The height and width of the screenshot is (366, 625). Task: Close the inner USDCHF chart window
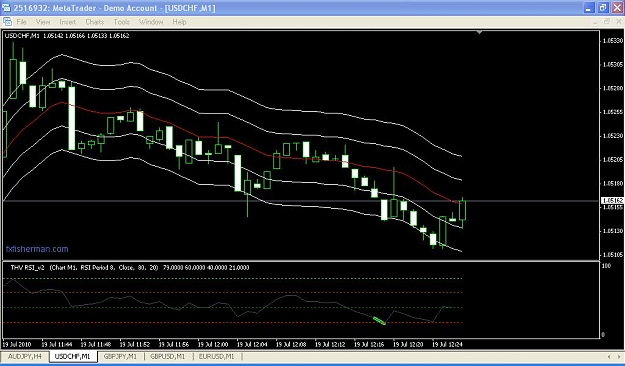click(619, 22)
